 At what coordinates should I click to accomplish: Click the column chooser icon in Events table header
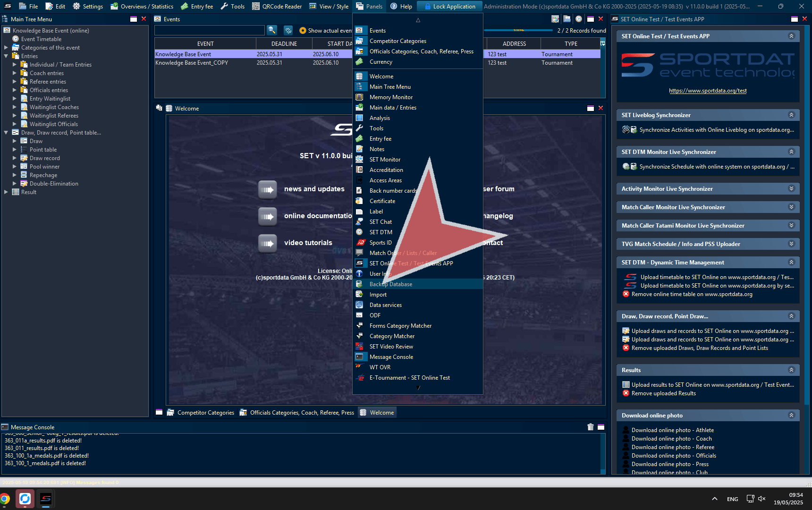point(602,43)
